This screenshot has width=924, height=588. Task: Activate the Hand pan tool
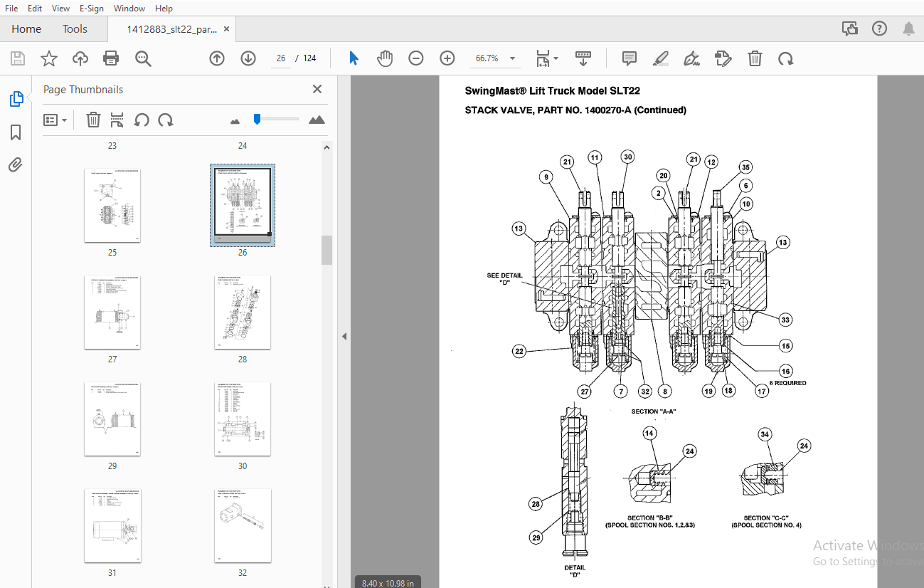[385, 58]
